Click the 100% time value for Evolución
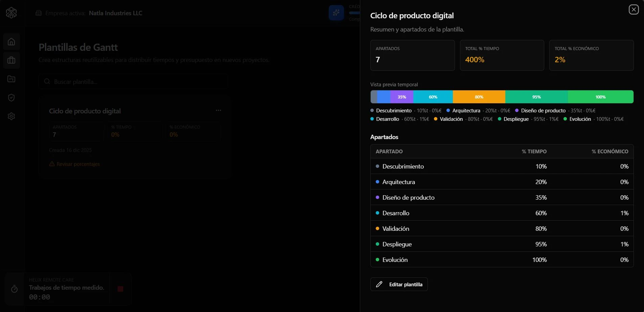The height and width of the screenshot is (312, 644). [x=539, y=260]
